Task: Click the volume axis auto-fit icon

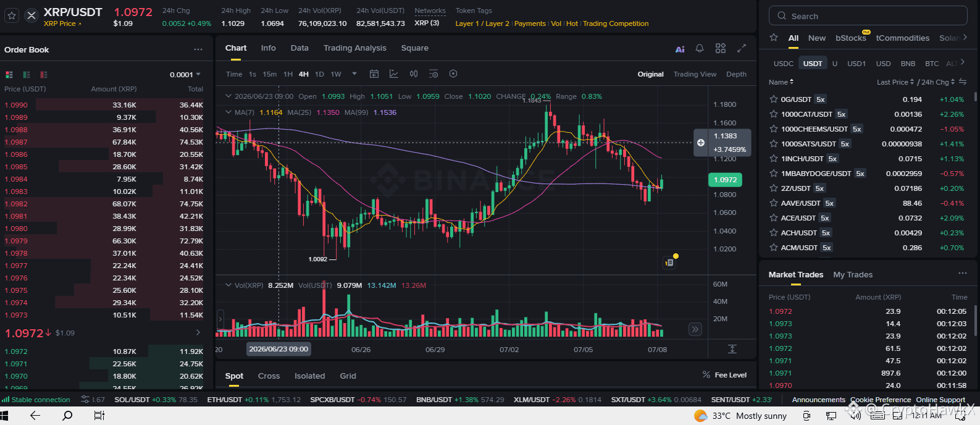Action: pyautogui.click(x=732, y=349)
